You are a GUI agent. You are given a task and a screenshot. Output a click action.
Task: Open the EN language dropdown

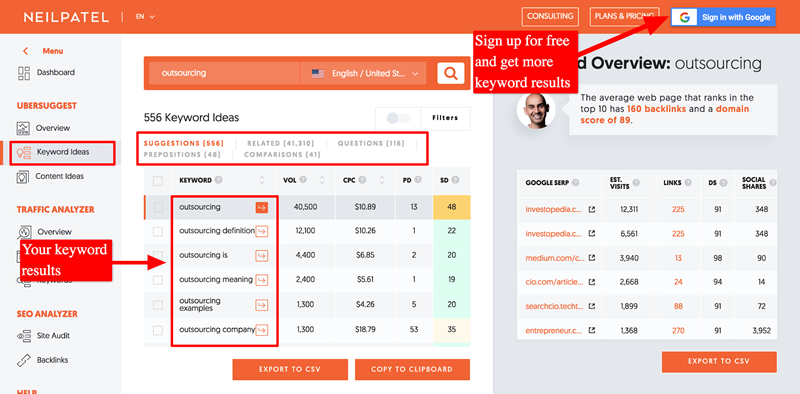pos(145,17)
